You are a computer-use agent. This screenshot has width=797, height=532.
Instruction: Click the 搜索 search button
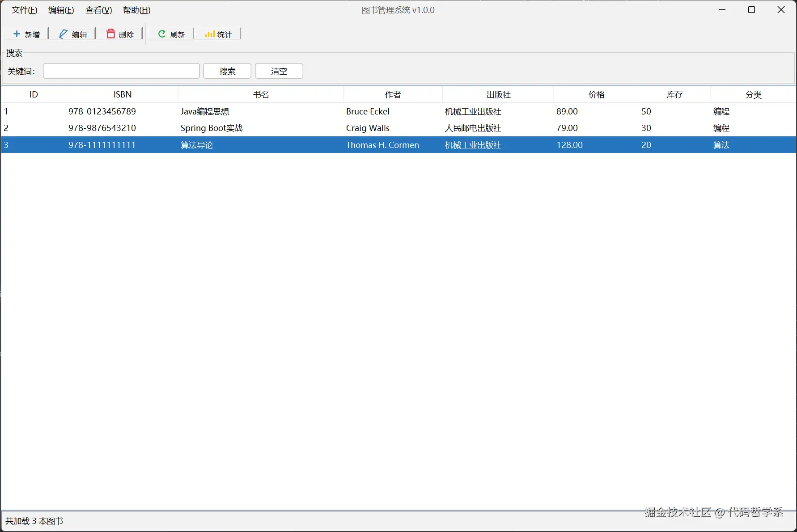[x=227, y=71]
